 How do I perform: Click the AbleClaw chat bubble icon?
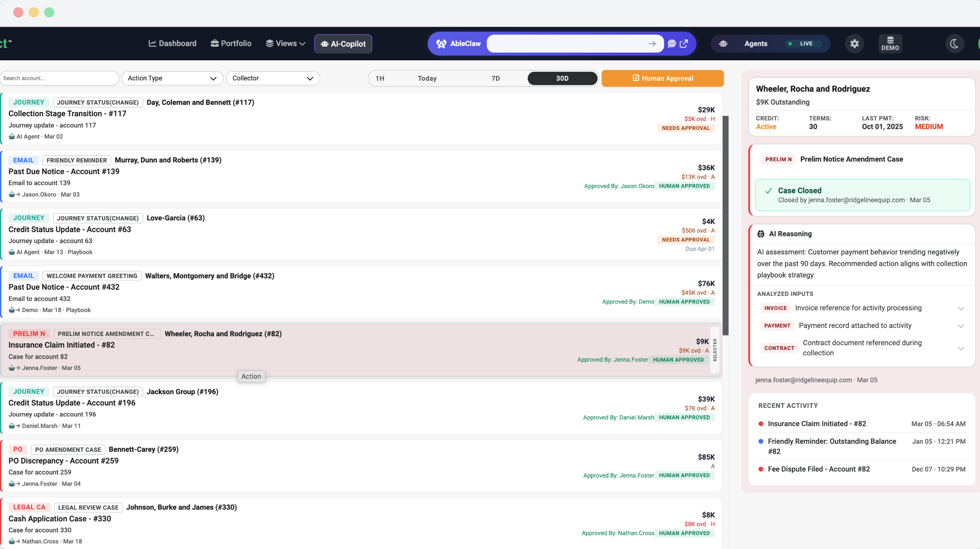coord(672,44)
